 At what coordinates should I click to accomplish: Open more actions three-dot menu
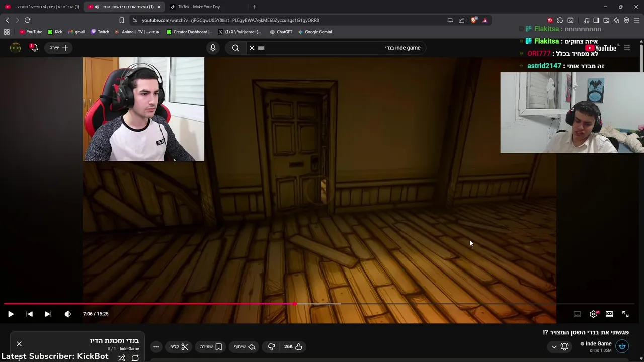pos(156,346)
